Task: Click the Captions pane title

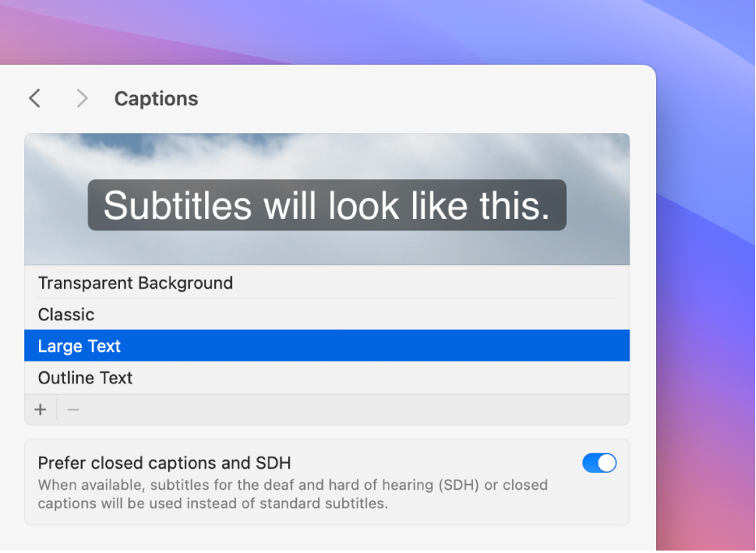Action: [x=156, y=99]
